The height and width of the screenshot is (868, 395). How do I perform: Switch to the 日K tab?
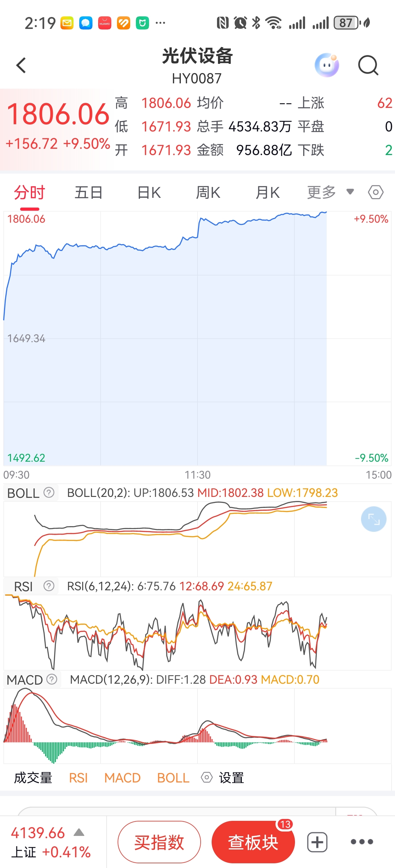149,192
